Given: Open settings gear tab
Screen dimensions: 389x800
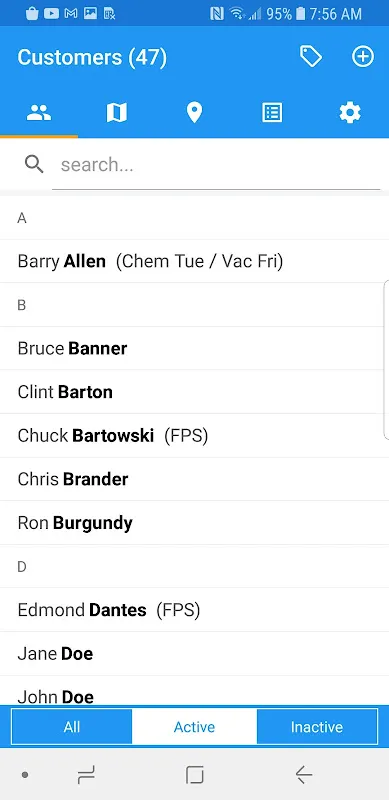Looking at the screenshot, I should pyautogui.click(x=350, y=112).
